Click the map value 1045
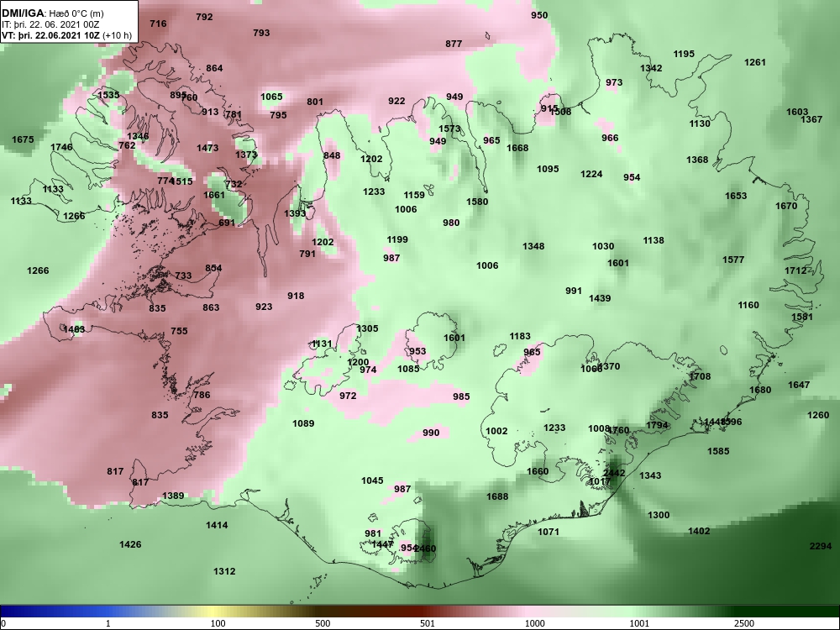Screen dimensions: 840x630 pos(372,480)
